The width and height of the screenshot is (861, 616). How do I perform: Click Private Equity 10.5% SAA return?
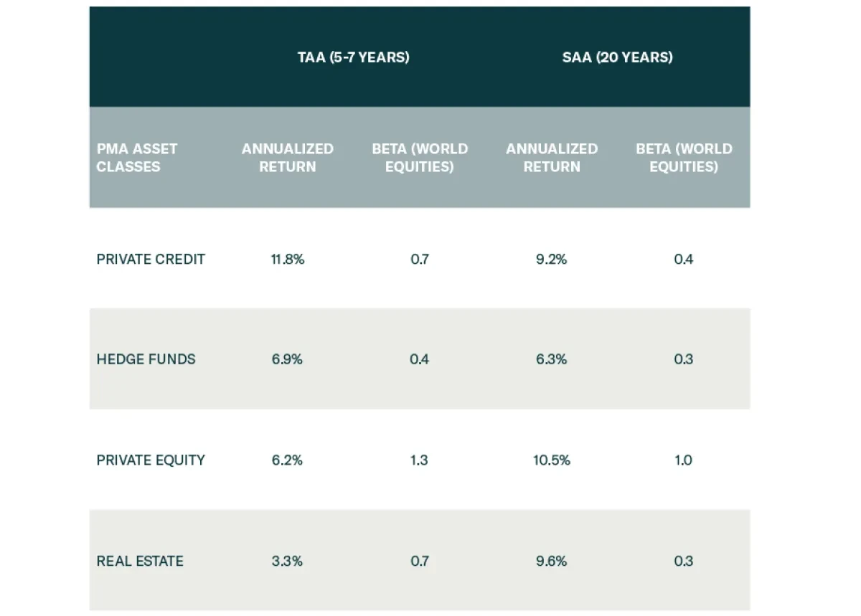coord(551,460)
